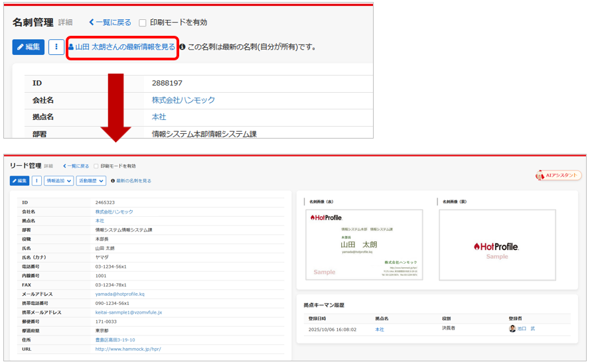Open three-dot menu in リード管理 toolbar

(37, 180)
